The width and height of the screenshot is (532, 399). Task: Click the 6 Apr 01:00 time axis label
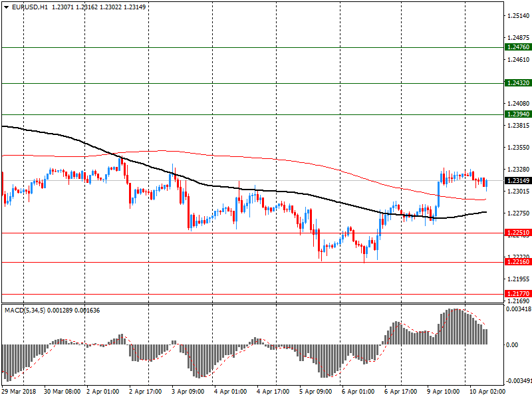[358, 391]
